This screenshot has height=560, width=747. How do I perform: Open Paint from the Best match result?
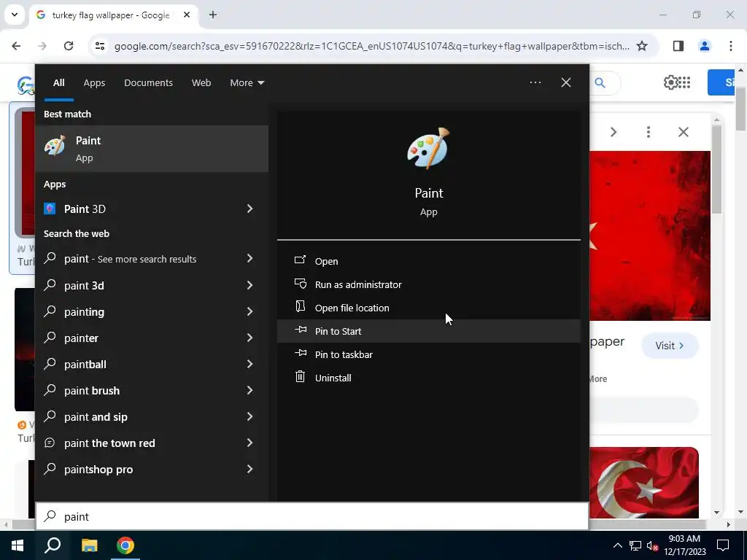click(x=152, y=149)
